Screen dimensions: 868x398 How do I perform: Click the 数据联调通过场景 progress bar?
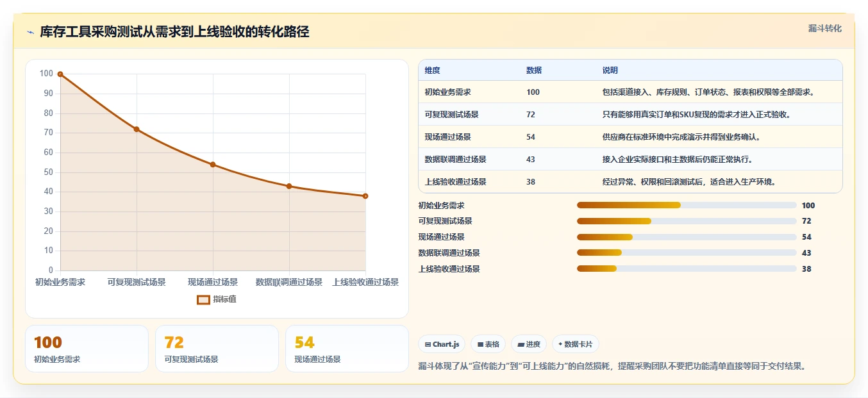point(687,253)
